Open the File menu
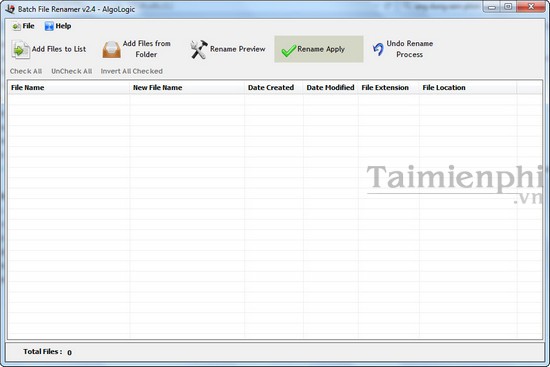Viewport: 550px width, 367px height. (24, 26)
